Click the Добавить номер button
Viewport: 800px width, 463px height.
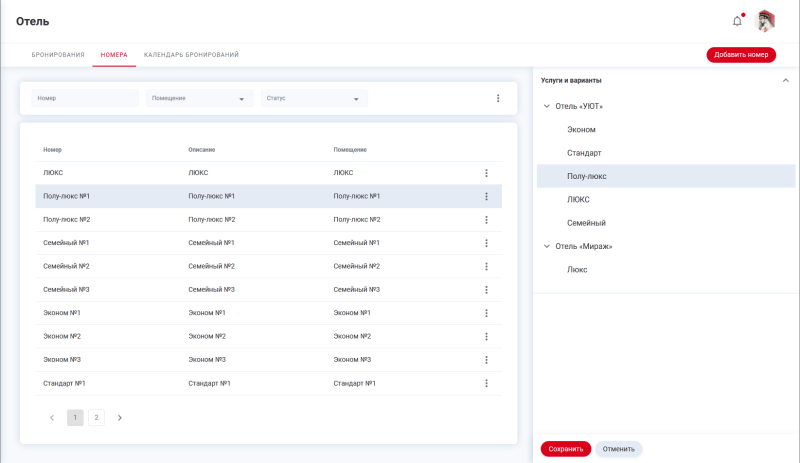pos(740,55)
